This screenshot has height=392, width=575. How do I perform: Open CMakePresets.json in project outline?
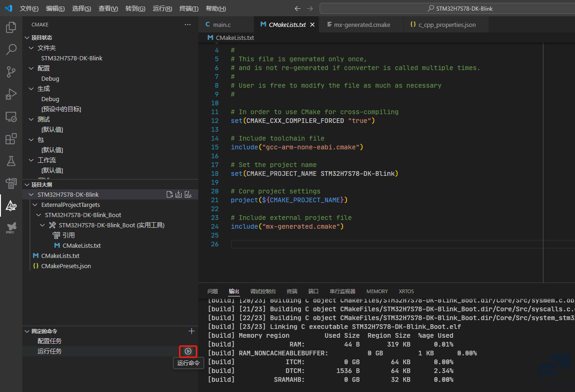pyautogui.click(x=66, y=266)
